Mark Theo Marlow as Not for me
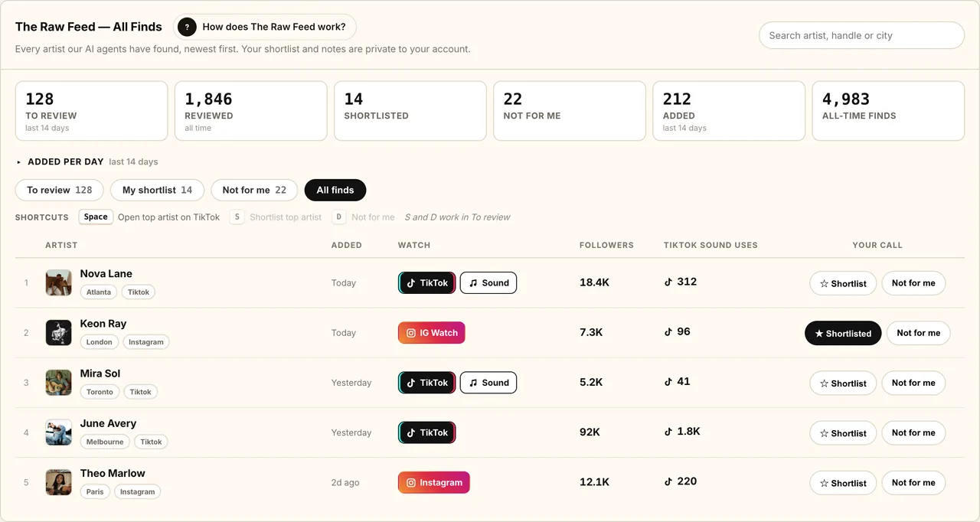The height and width of the screenshot is (522, 980). [913, 483]
